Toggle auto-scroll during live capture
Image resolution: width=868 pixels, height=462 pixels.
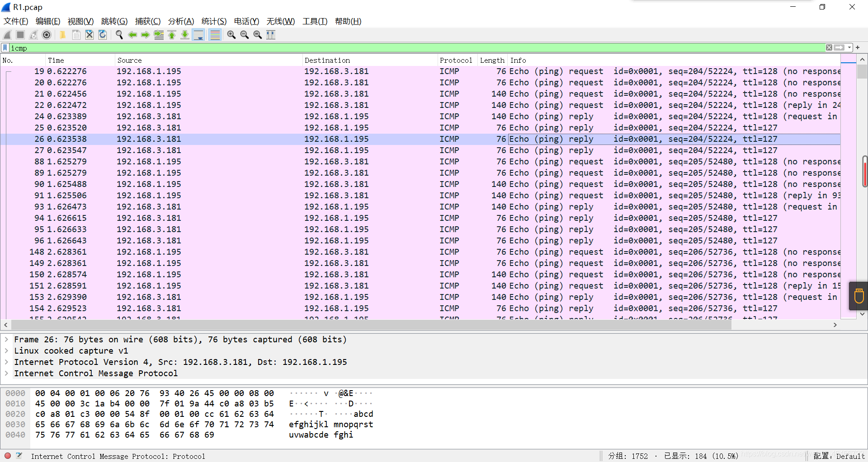198,35
